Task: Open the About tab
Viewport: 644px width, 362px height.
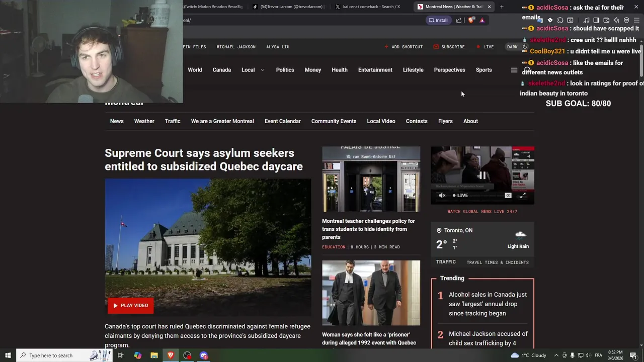Action: point(470,121)
